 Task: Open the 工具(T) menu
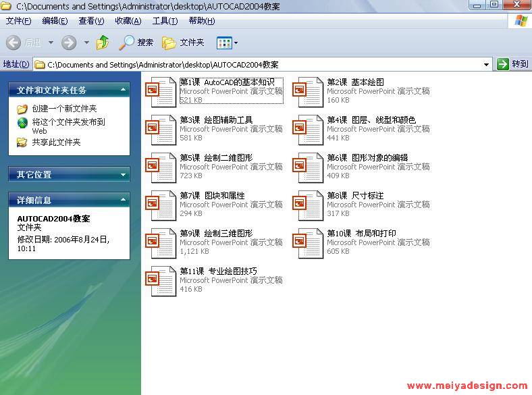pyautogui.click(x=165, y=21)
